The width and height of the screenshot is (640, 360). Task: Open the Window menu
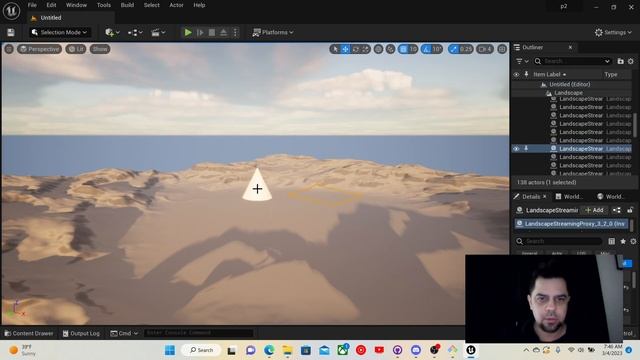(x=76, y=5)
